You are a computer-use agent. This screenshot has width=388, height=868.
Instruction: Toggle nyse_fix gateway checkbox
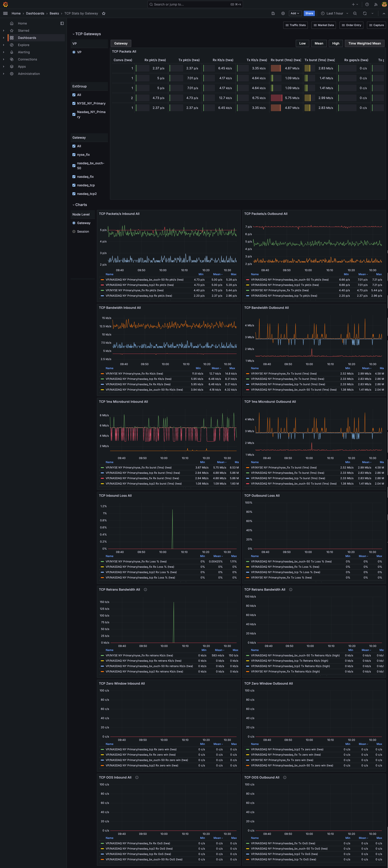click(74, 155)
